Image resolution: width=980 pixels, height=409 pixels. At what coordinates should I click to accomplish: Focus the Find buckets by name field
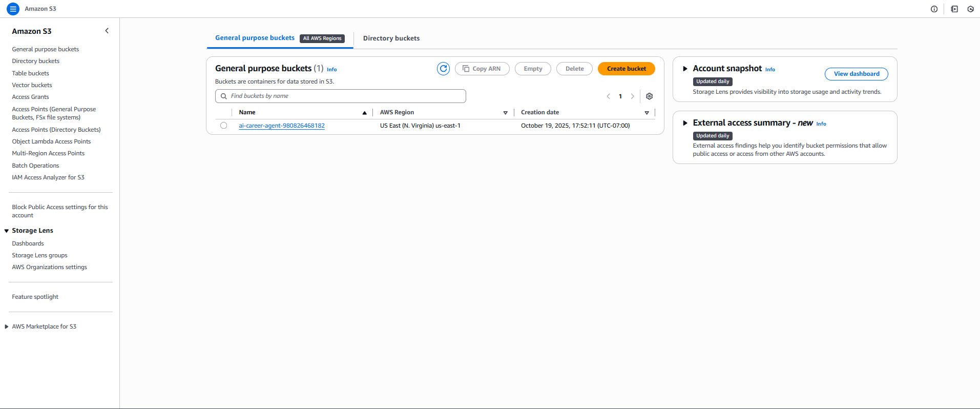pyautogui.click(x=340, y=96)
